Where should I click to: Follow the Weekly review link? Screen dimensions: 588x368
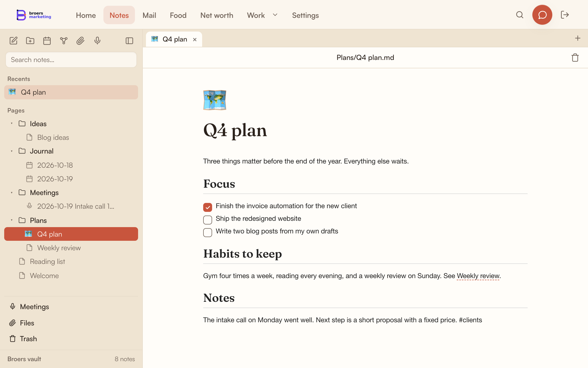tap(478, 276)
